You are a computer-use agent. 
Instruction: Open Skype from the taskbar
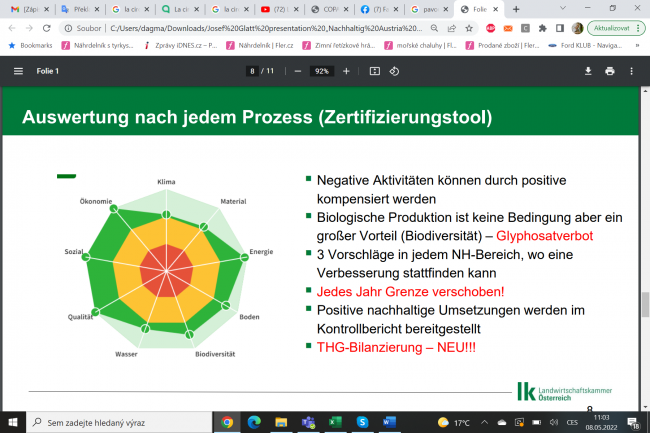[x=362, y=422]
